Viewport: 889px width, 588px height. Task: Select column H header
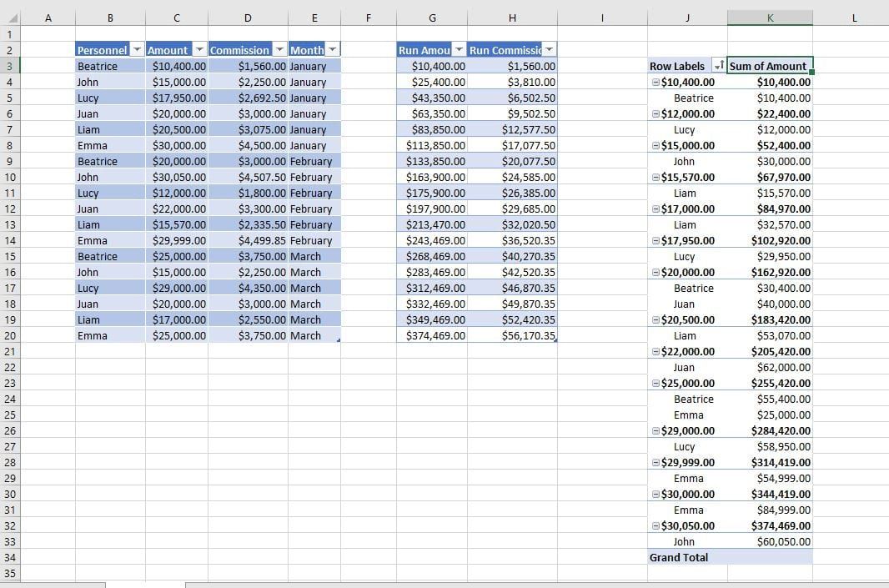[x=512, y=18]
